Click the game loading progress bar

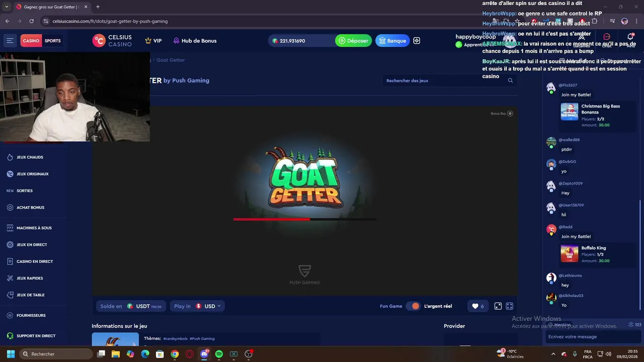304,219
